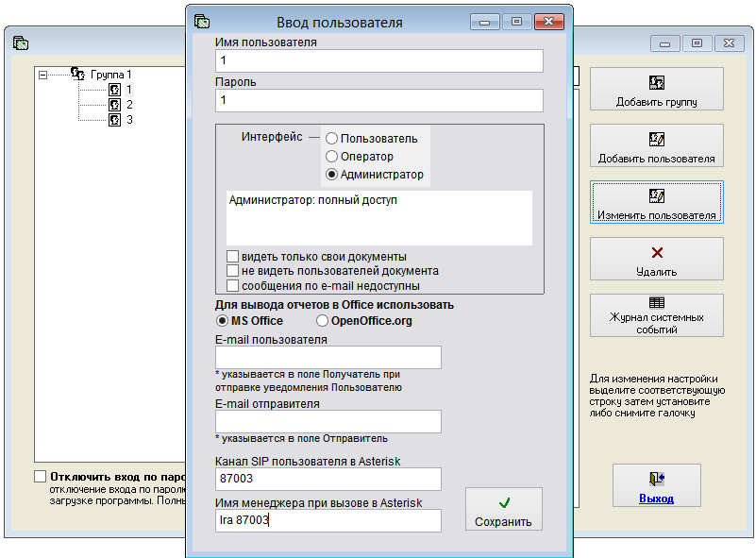This screenshot has width=756, height=558.
Task: Close the Ввод пользователя dialog
Action: (x=548, y=22)
